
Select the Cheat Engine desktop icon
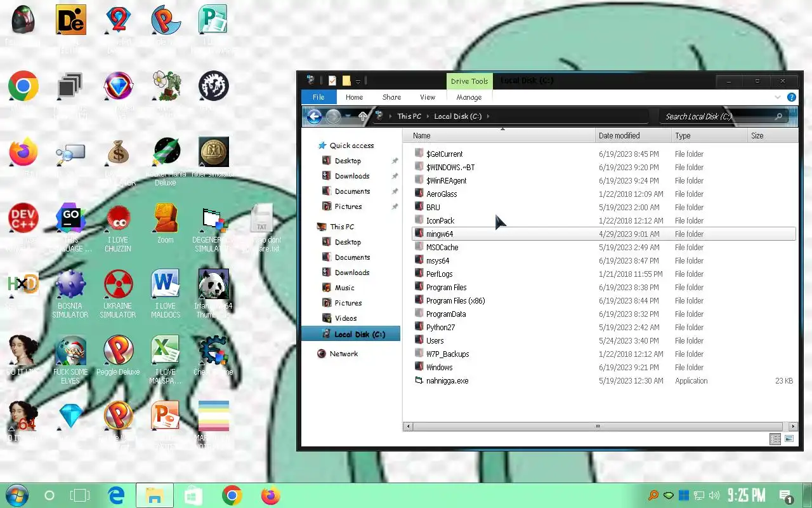[x=213, y=351]
